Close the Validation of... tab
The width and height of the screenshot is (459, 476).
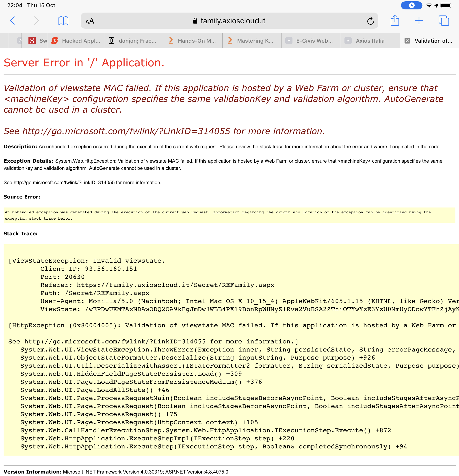[x=407, y=41]
